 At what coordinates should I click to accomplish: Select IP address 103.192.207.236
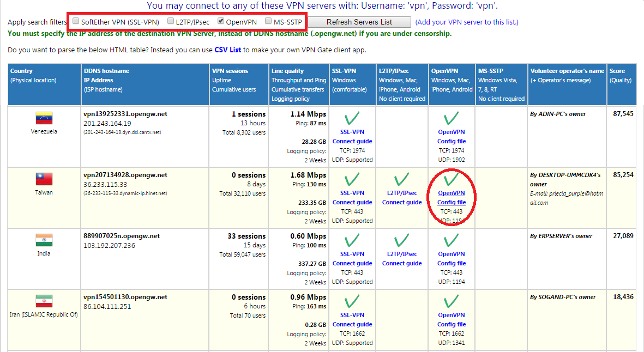109,246
